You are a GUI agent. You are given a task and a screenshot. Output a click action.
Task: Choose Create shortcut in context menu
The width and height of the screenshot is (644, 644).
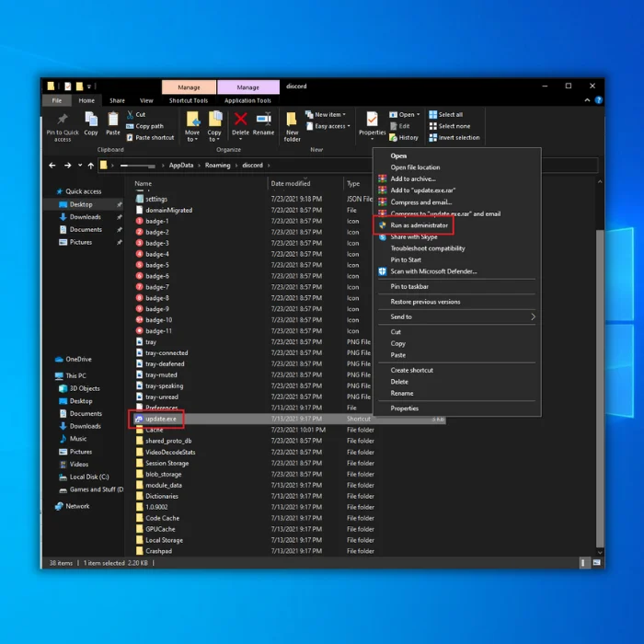411,370
